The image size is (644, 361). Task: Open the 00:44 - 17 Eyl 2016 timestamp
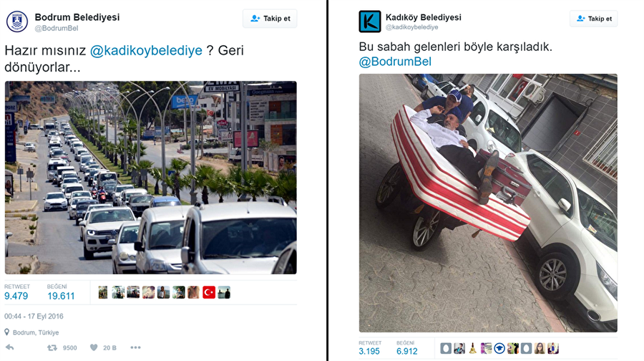(34, 316)
